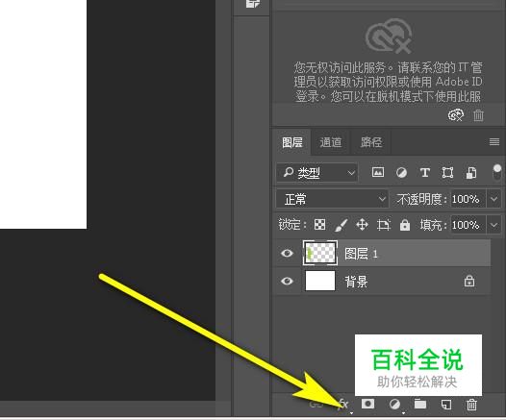Lock all attributes with padlock icon
The image size is (506, 420).
[x=405, y=225]
